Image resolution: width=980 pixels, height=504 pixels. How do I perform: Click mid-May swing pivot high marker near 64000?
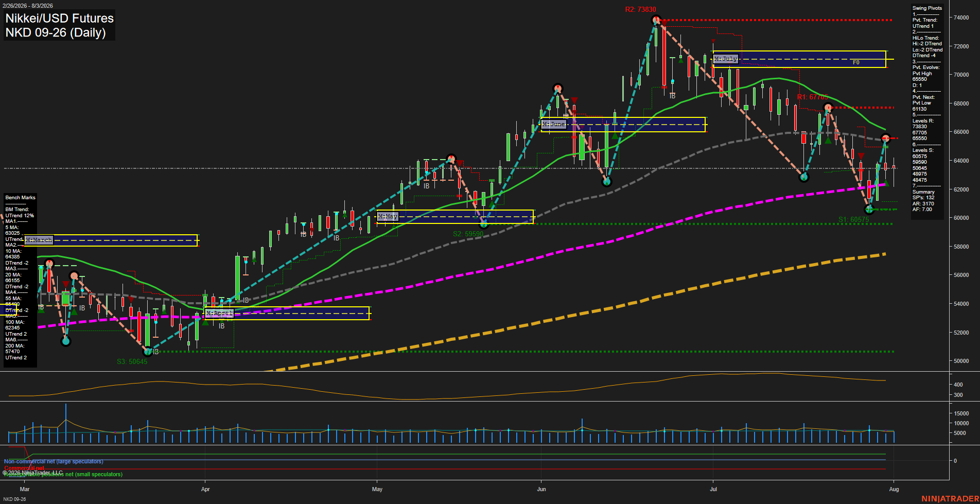tap(451, 159)
